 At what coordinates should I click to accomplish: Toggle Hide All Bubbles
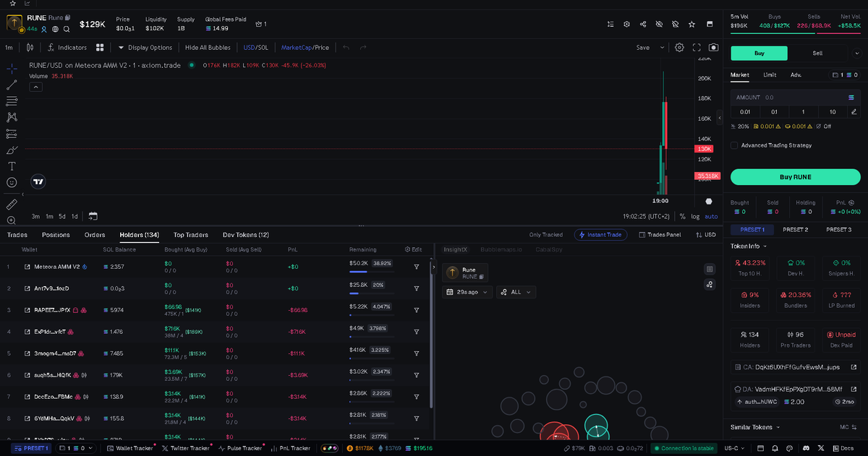(x=208, y=48)
